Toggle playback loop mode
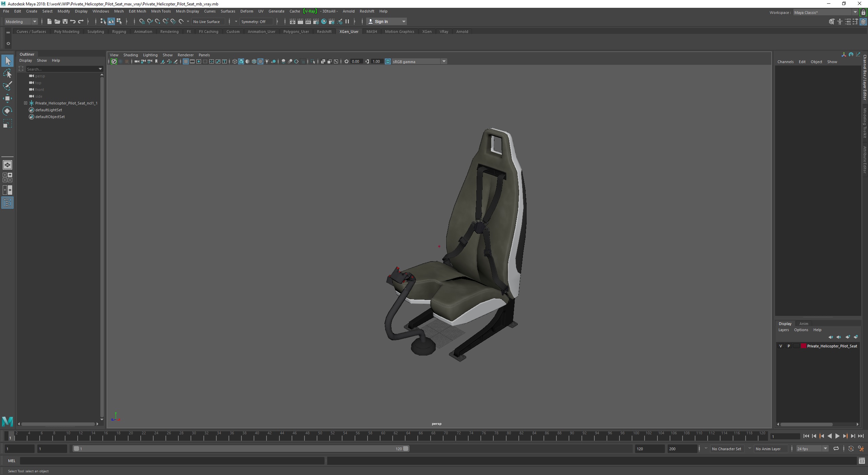The image size is (868, 475). (x=836, y=449)
